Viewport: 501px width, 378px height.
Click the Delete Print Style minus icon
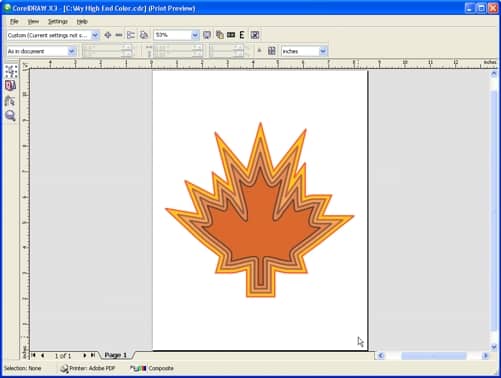pyautogui.click(x=119, y=35)
